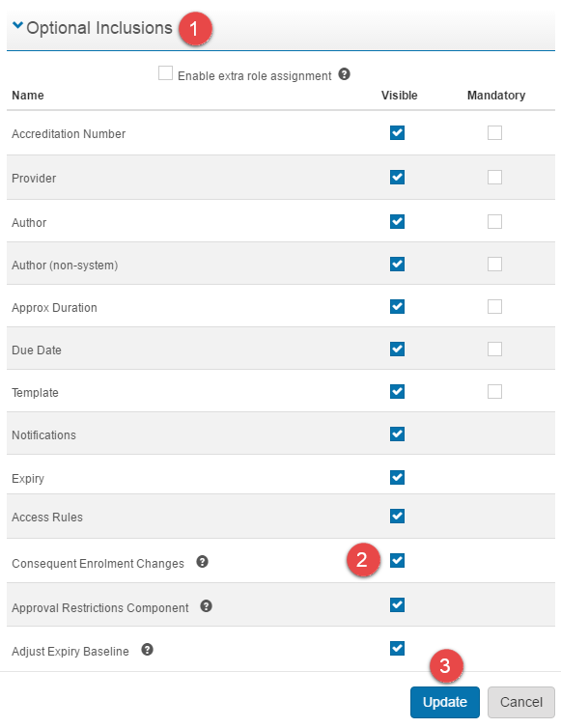Uncheck Visible for Approval Restrictions Component
The image size is (561, 728).
click(397, 605)
